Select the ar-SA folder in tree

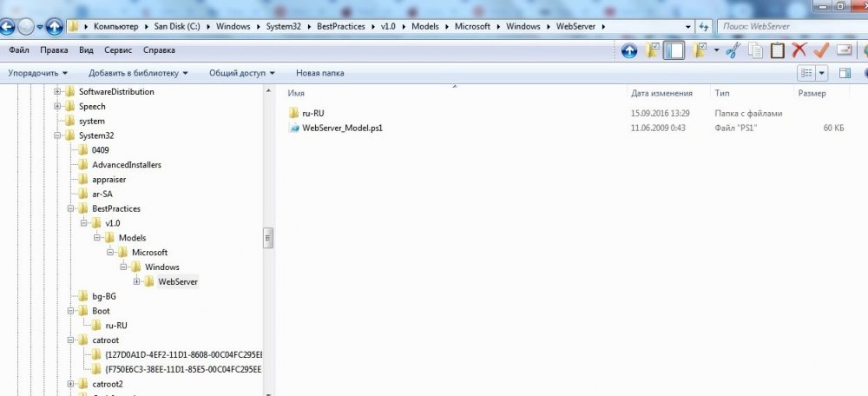(102, 194)
